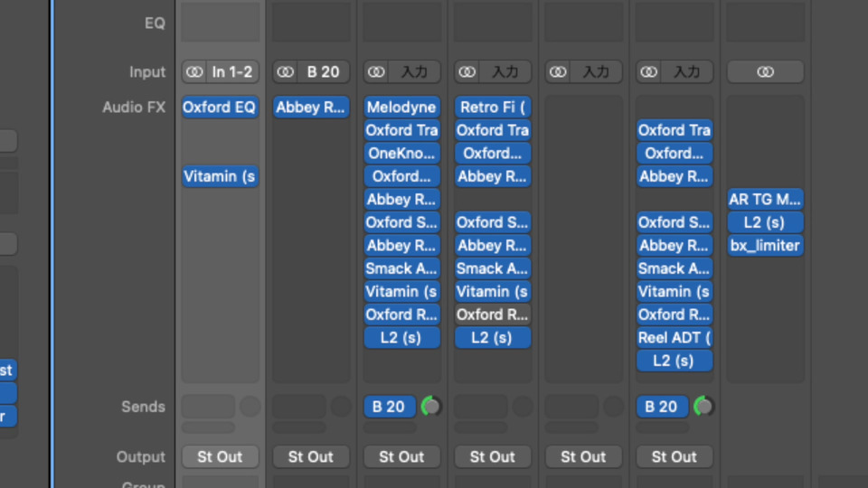This screenshot has height=488, width=868.
Task: Click the Input row label
Action: tap(147, 72)
